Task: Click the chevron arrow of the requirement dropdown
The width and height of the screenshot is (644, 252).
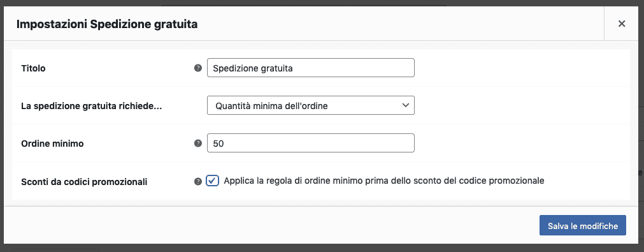Action: coord(405,105)
